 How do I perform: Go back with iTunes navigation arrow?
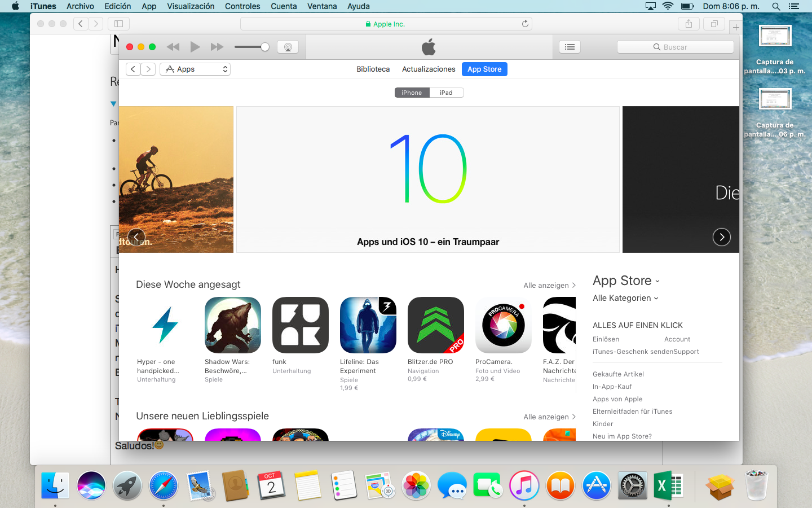(x=133, y=69)
